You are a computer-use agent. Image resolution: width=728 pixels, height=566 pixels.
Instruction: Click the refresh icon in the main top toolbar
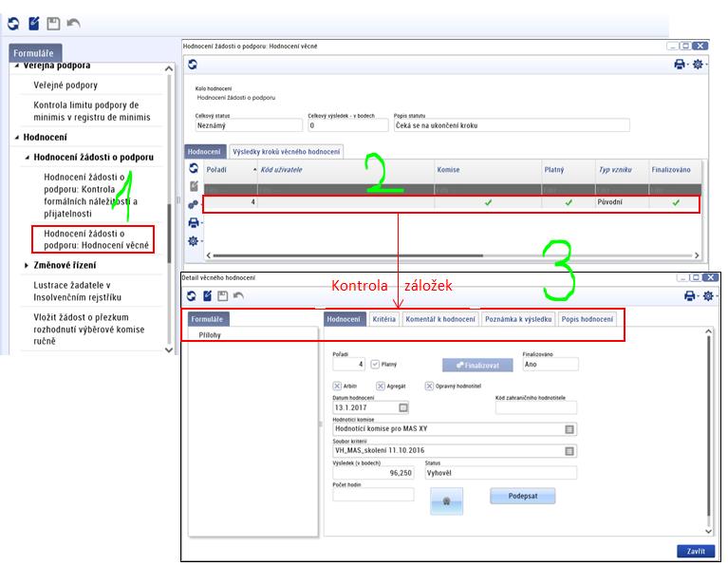pyautogui.click(x=13, y=23)
